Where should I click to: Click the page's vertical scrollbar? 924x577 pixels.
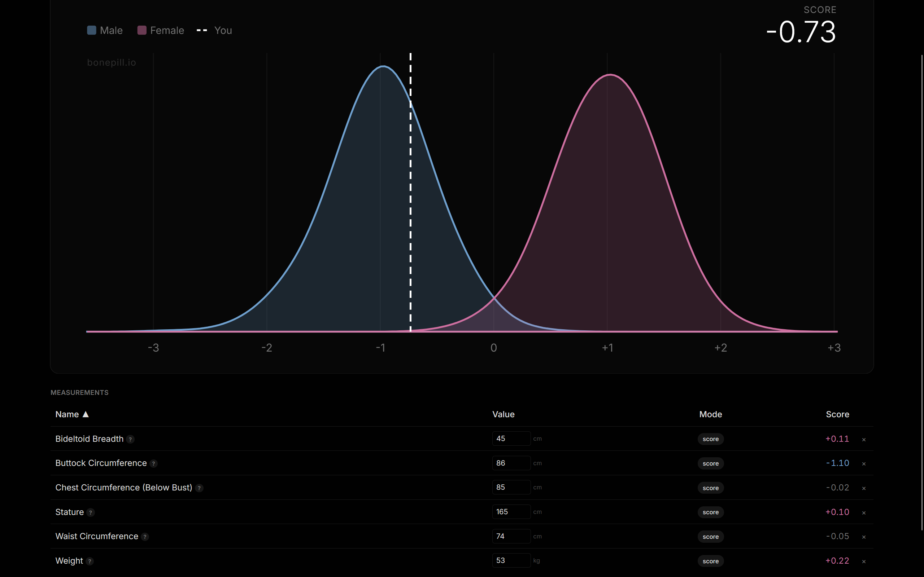pyautogui.click(x=921, y=292)
